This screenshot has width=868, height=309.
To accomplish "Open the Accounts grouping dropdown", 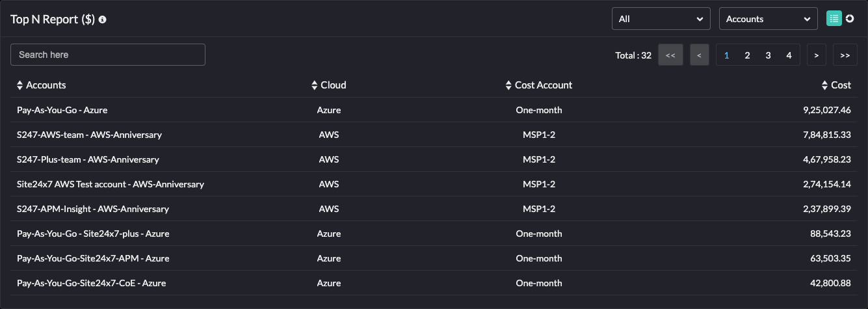I will pyautogui.click(x=768, y=19).
